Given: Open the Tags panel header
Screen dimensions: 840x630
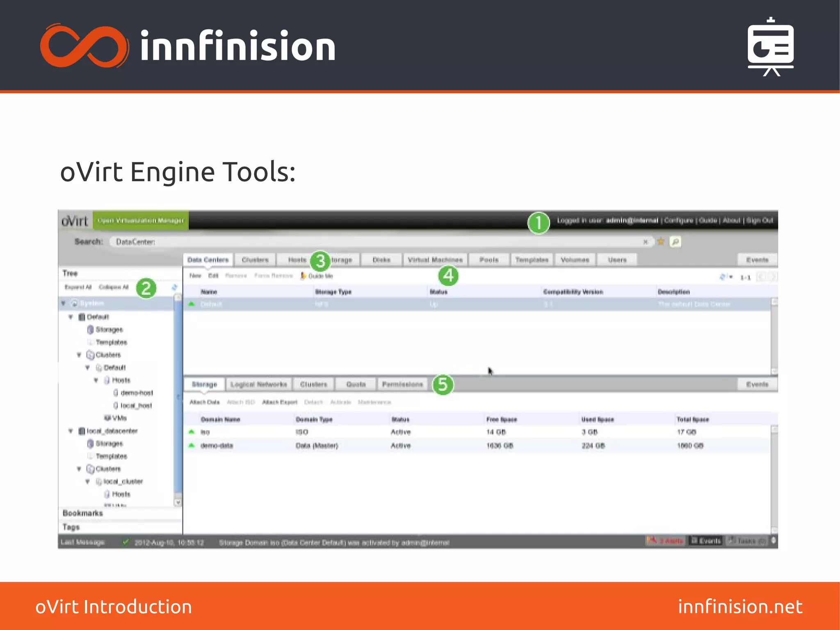Looking at the screenshot, I should tap(120, 527).
